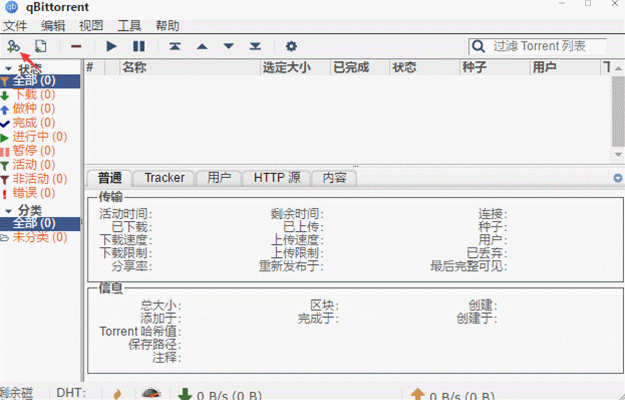Switch to the HTTP 源 tab
Screen dimensions: 625x400
coord(276,178)
